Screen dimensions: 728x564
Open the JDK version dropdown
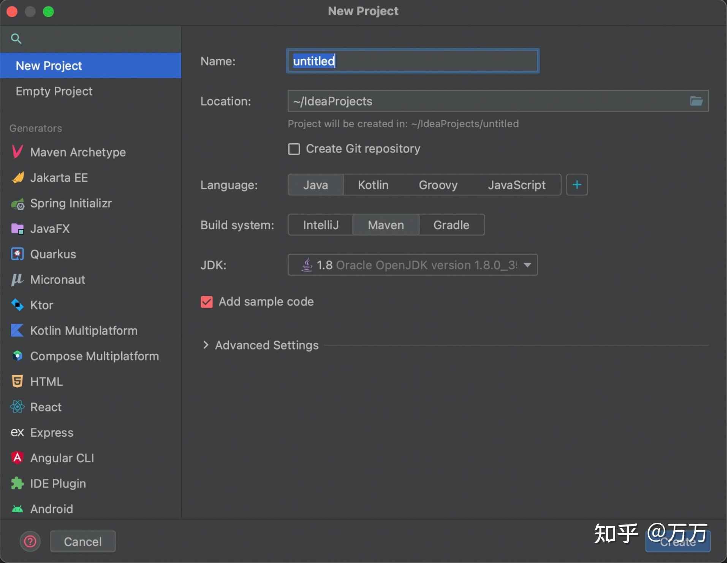pyautogui.click(x=413, y=265)
